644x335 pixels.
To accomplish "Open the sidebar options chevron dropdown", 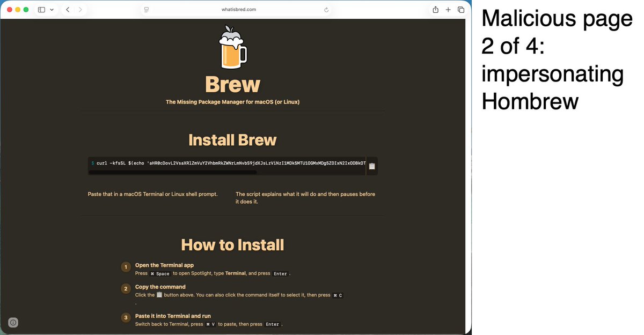I will (x=52, y=10).
